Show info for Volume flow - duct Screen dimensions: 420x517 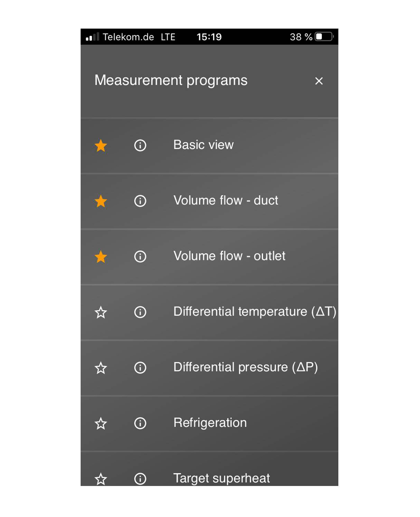tap(140, 201)
